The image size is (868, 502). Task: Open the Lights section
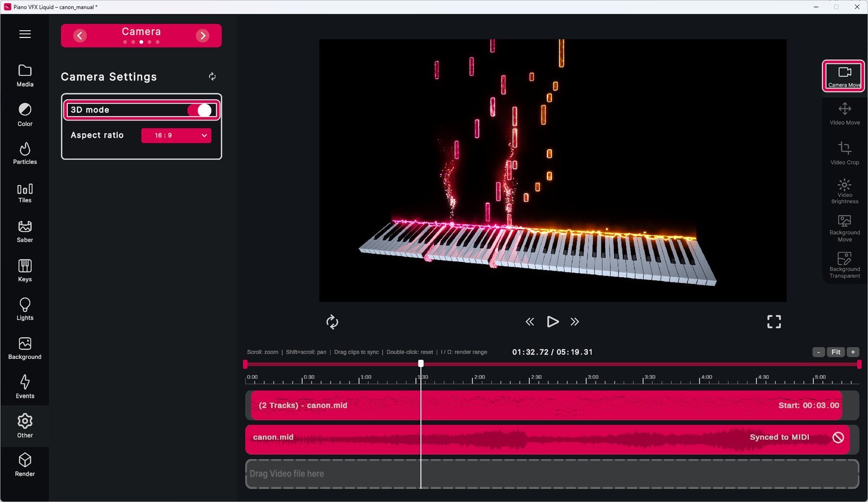[x=25, y=310]
